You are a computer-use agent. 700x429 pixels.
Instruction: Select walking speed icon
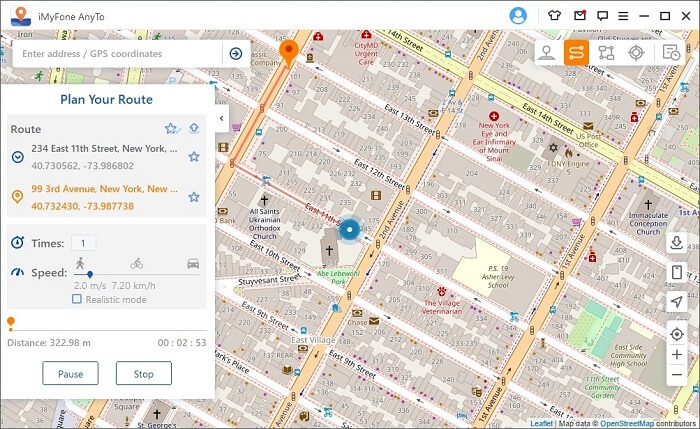pos(80,263)
